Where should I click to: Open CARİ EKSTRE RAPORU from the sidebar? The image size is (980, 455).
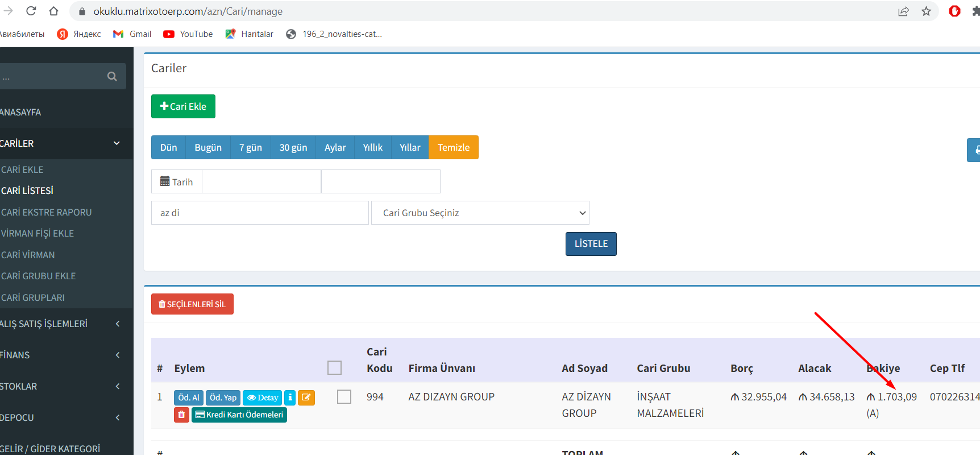[47, 212]
